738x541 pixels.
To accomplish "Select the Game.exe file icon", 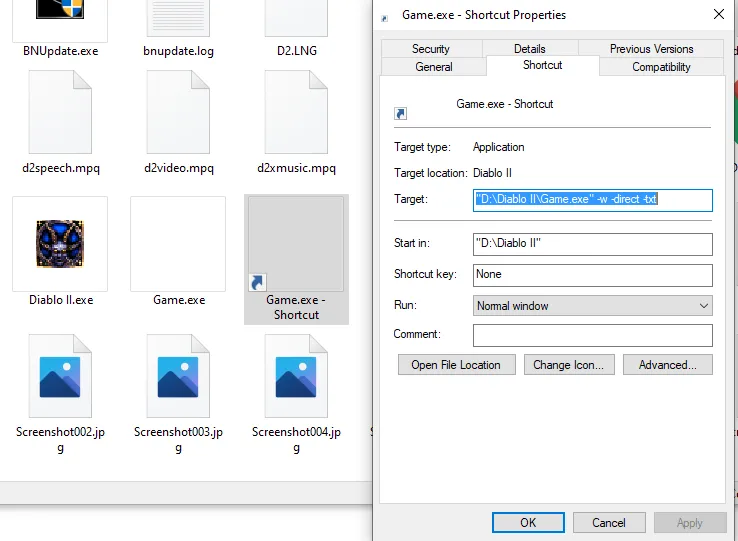I will coord(178,244).
